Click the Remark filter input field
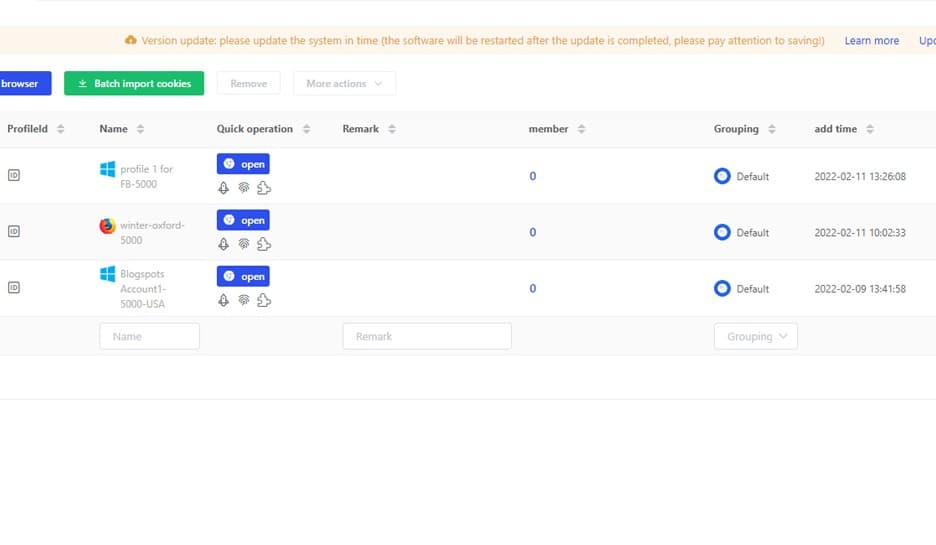The image size is (936, 545). pyautogui.click(x=426, y=337)
